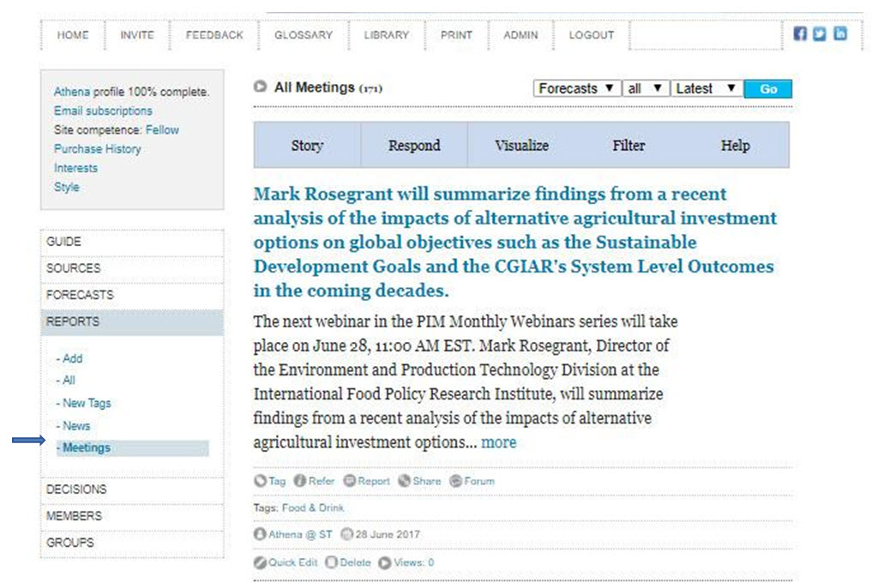Click the 28 June 2017 date text
Image resolution: width=872 pixels, height=588 pixels.
[x=388, y=535]
